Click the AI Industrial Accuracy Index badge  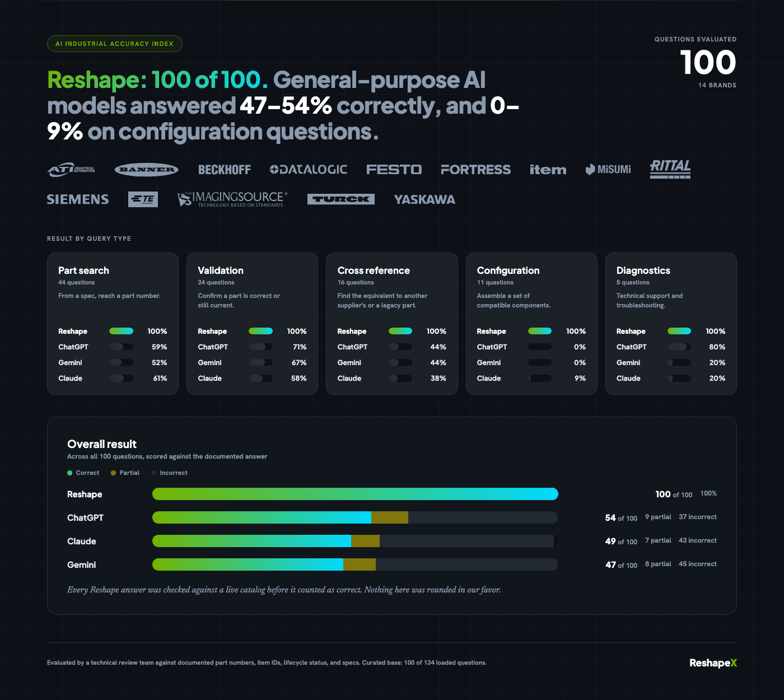point(115,44)
